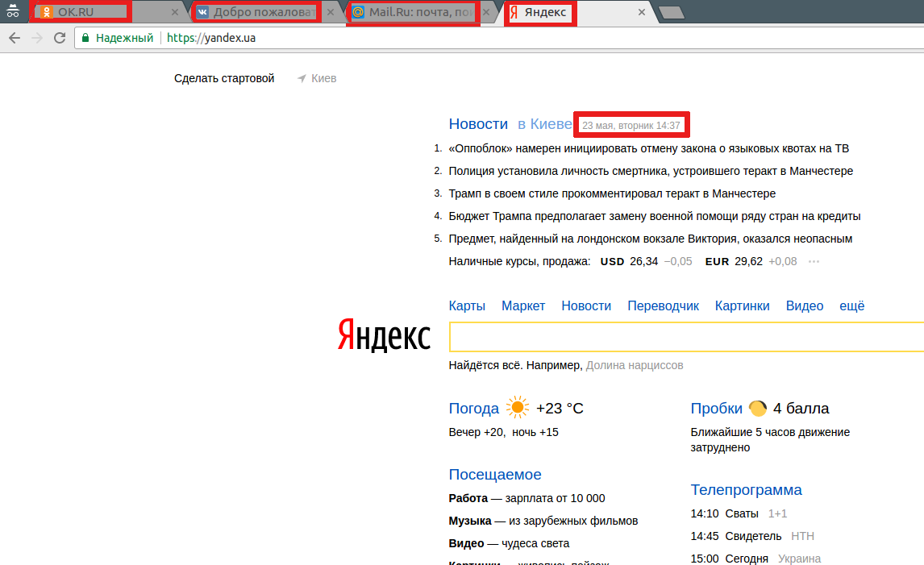Open Картинки service link

[x=742, y=305]
